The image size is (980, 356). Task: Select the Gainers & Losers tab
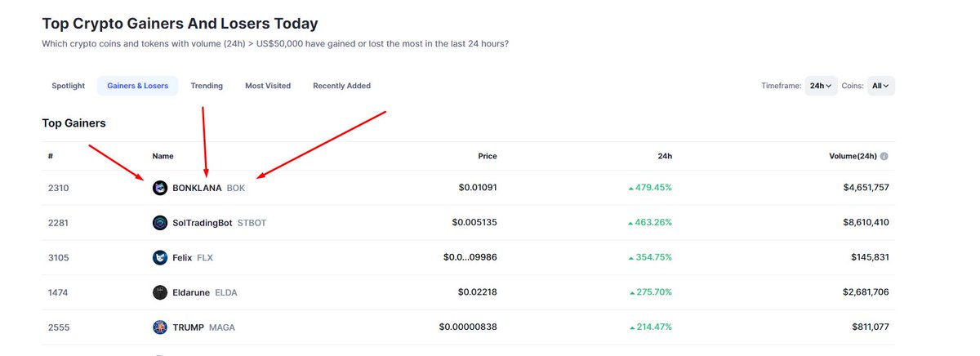[x=137, y=86]
